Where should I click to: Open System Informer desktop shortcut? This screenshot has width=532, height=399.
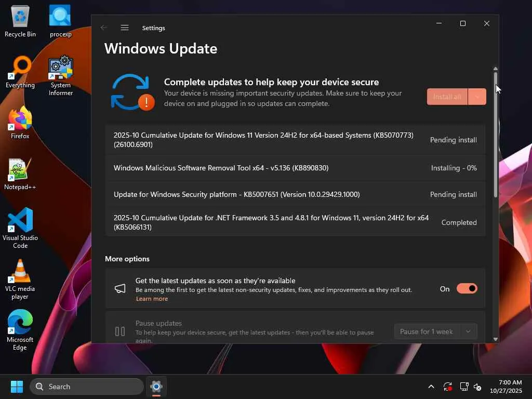click(x=60, y=76)
